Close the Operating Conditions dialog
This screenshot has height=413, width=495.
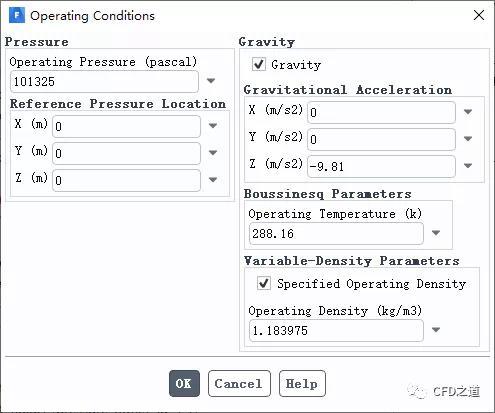tap(479, 15)
